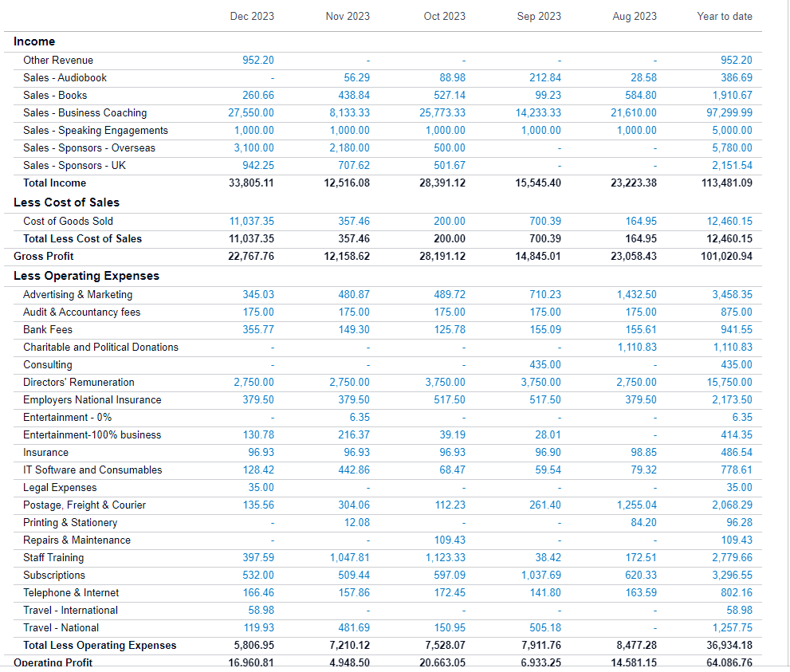Open Staff Training Nov amount 1,047.81
790x672 pixels.
(x=350, y=558)
